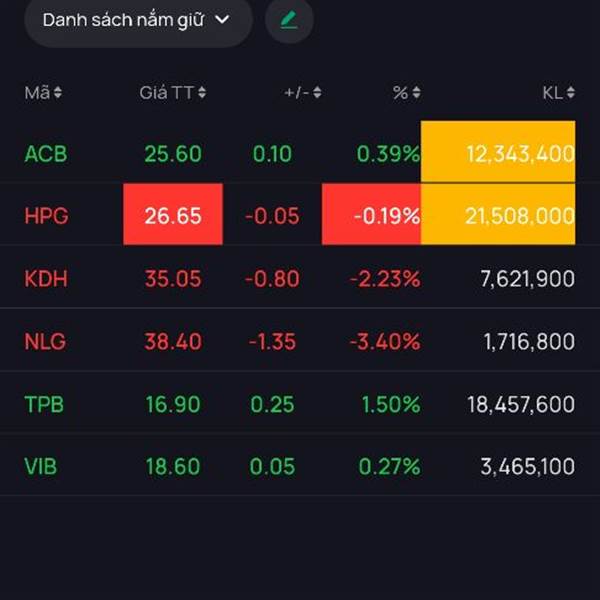Select the NLG stock ticker

(x=45, y=342)
